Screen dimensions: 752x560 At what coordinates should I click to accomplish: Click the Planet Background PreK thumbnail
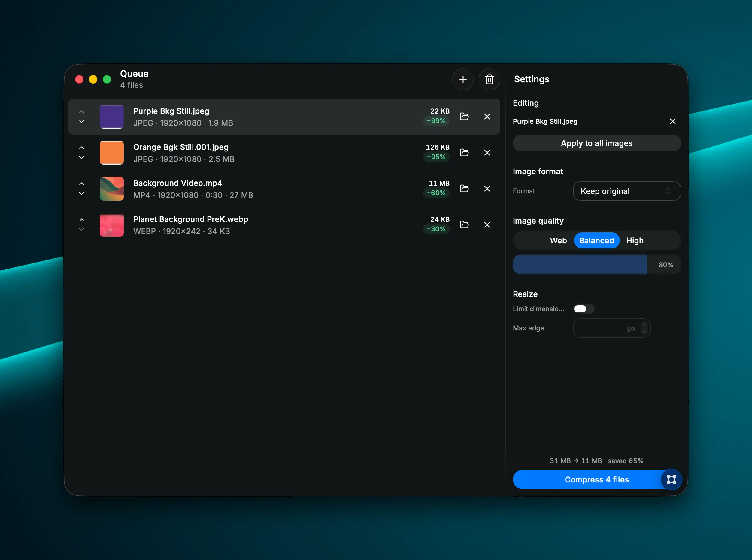(111, 225)
